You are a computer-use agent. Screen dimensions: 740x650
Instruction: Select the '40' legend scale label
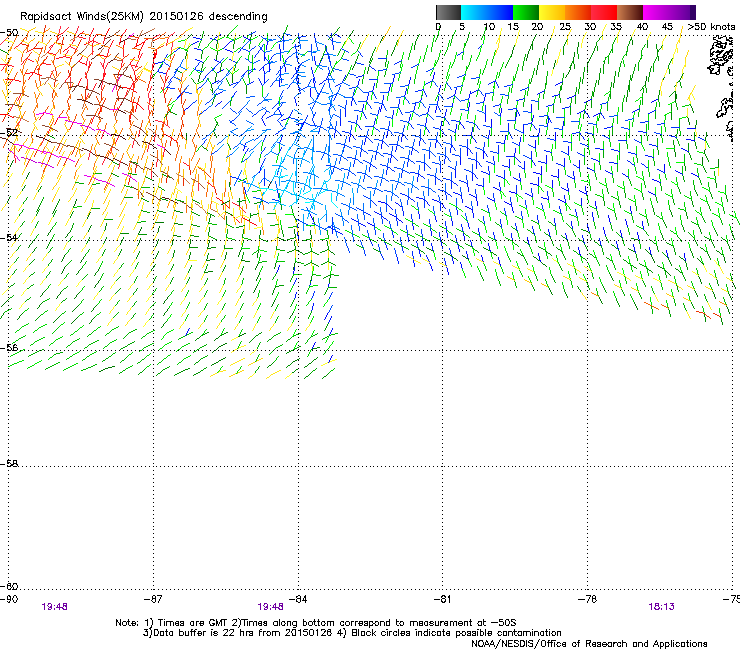pyautogui.click(x=642, y=27)
